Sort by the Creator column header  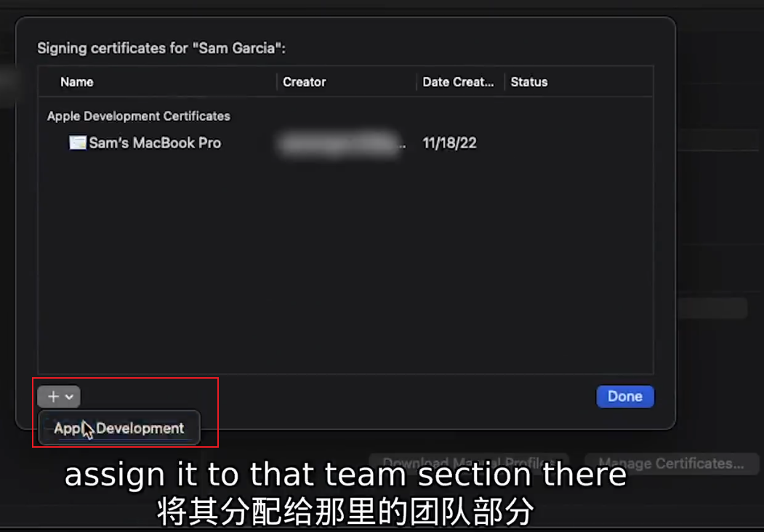pyautogui.click(x=305, y=82)
